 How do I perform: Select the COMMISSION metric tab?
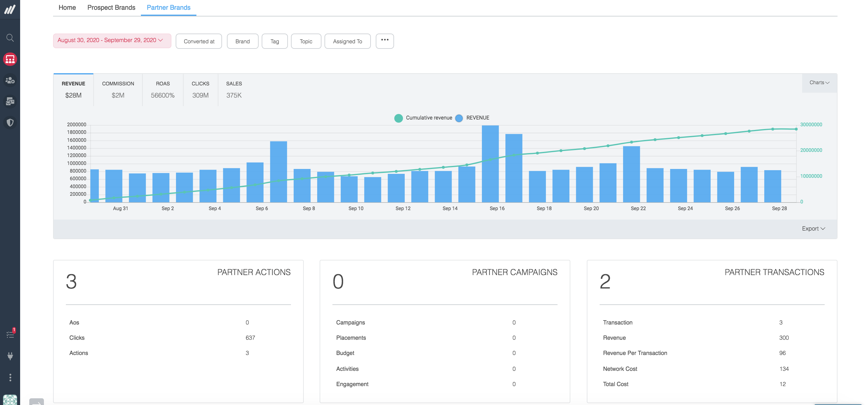(118, 90)
